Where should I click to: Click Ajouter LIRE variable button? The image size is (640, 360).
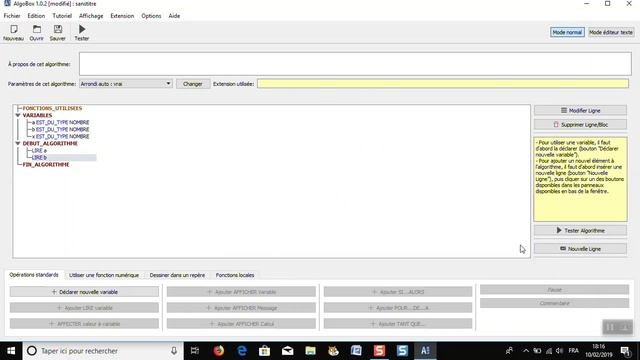[x=84, y=308]
